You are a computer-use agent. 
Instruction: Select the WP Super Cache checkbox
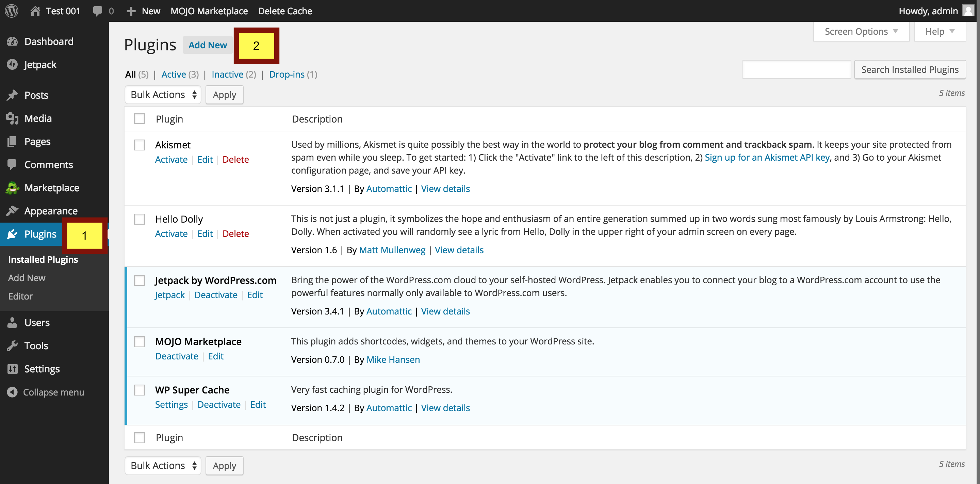(140, 390)
